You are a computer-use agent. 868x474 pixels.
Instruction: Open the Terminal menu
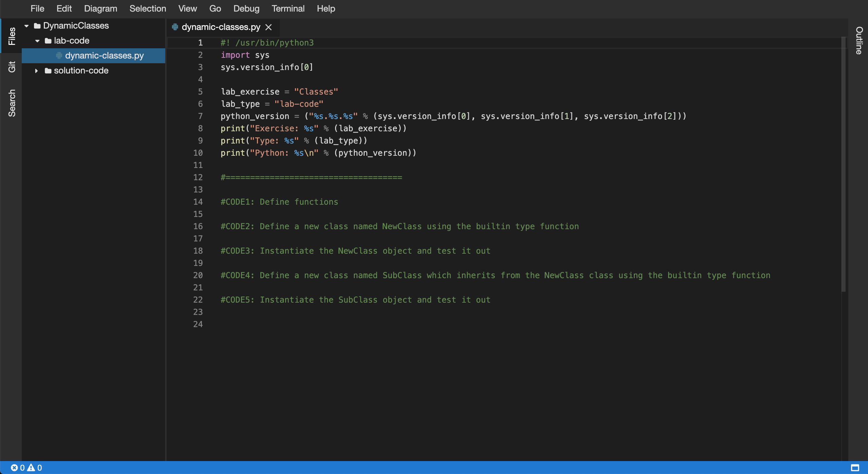pos(288,9)
